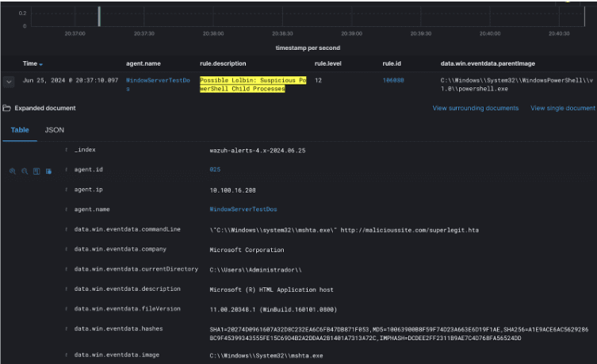Click the histogram bar near 20:37:00
The width and height of the screenshot is (597, 364).
[x=99, y=16]
